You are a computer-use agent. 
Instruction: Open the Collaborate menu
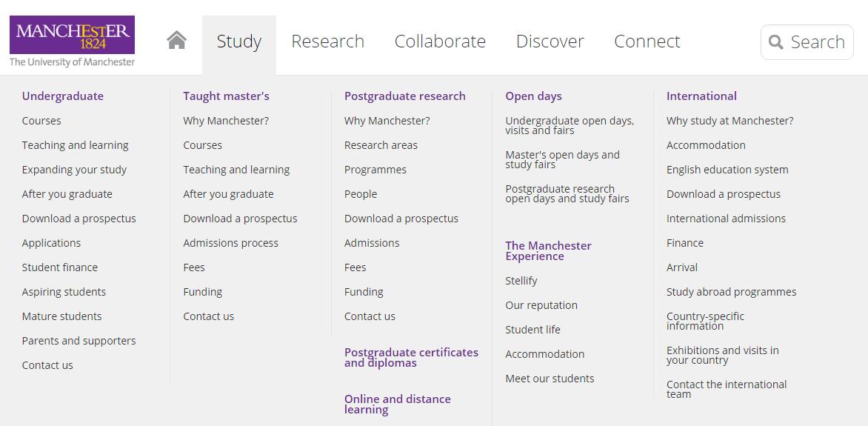pos(440,41)
